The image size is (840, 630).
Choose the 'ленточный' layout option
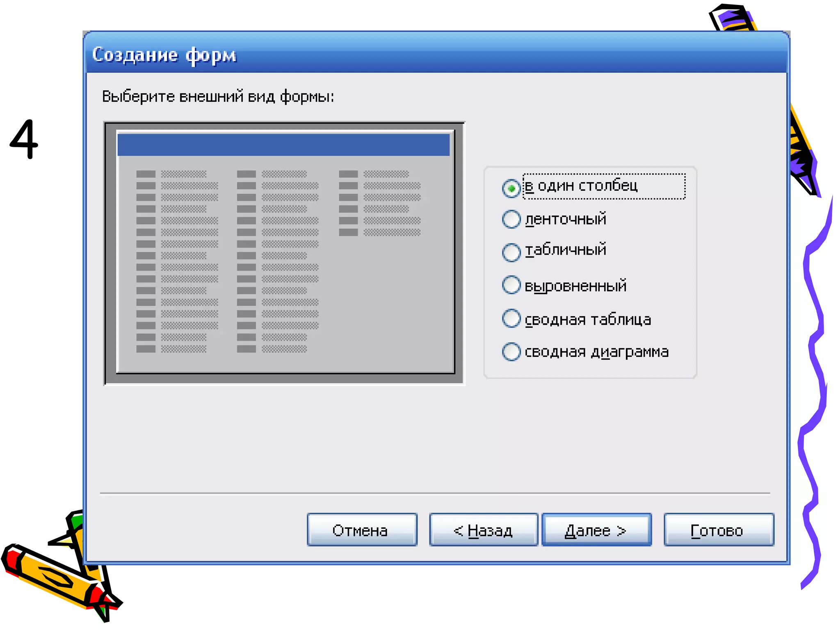click(511, 219)
